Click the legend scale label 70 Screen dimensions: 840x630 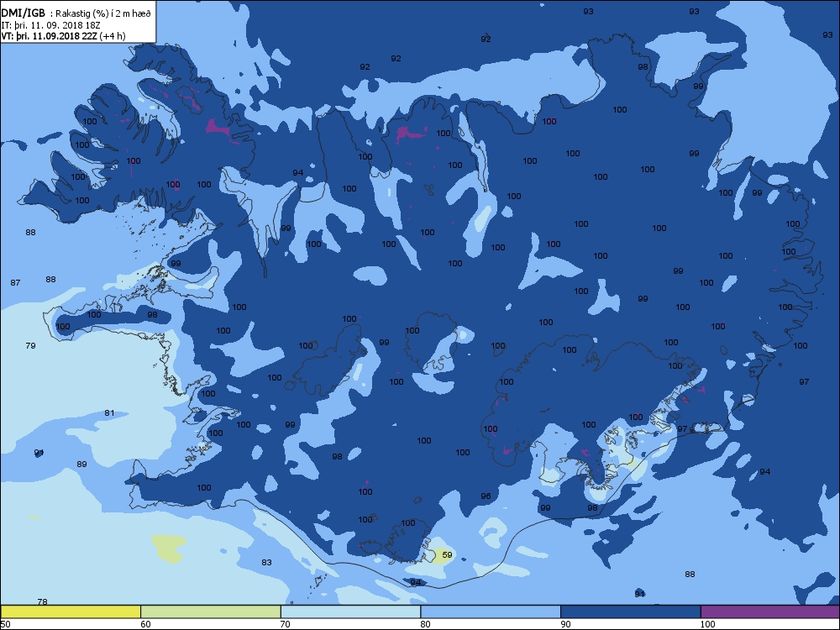click(x=286, y=624)
